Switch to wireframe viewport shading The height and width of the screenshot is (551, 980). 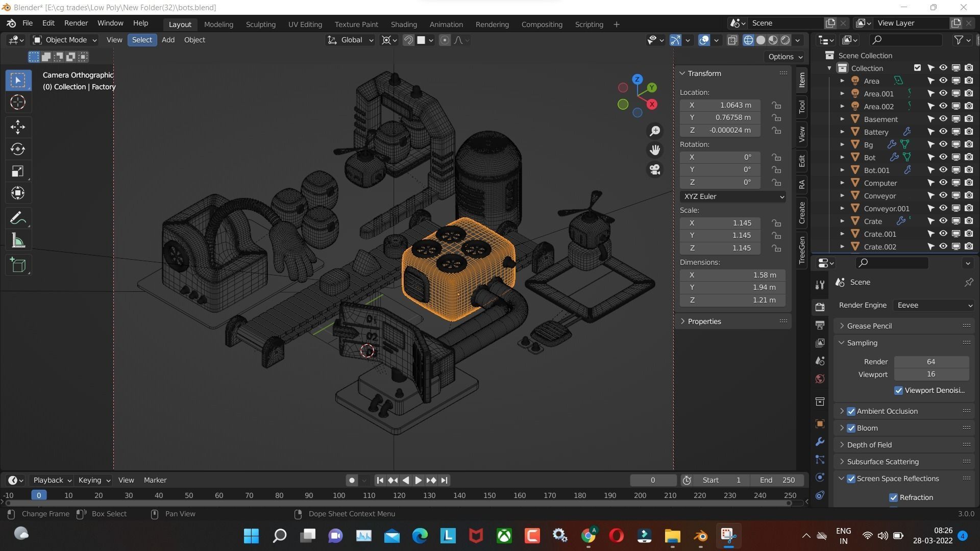coord(748,40)
